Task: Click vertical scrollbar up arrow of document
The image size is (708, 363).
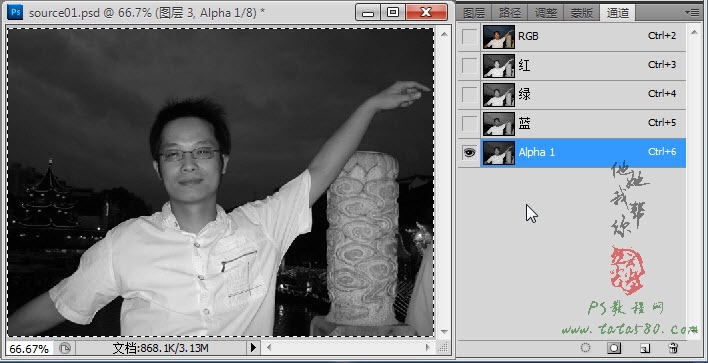Action: [444, 34]
